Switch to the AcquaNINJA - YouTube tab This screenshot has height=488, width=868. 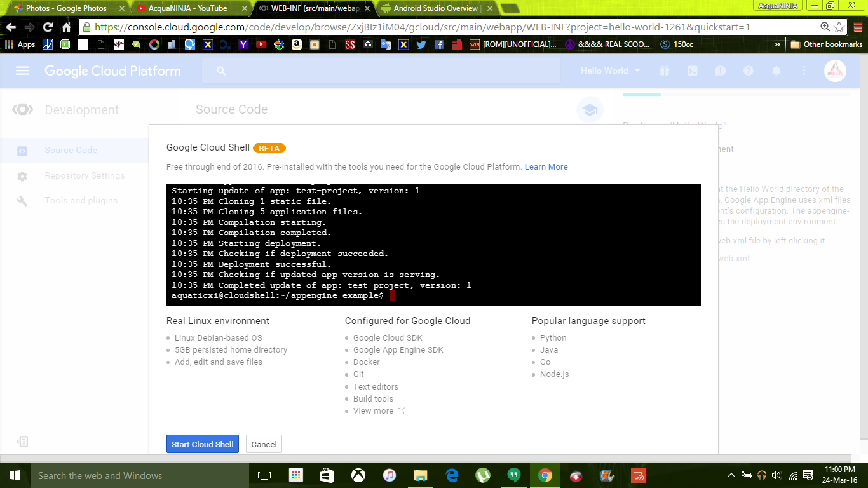[x=187, y=8]
